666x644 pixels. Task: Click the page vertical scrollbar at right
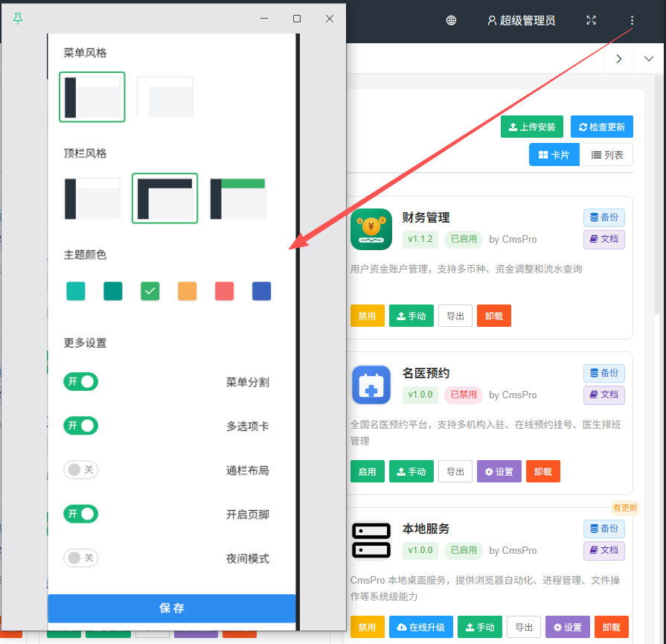point(658,194)
